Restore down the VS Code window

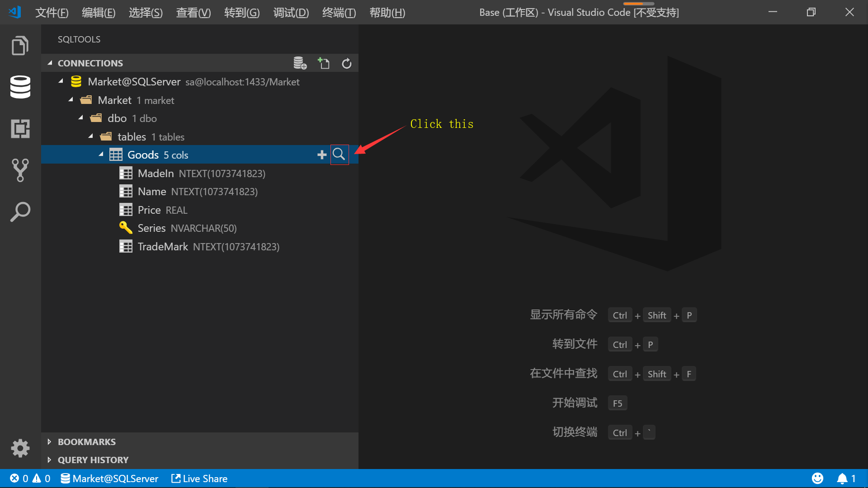[x=811, y=12]
